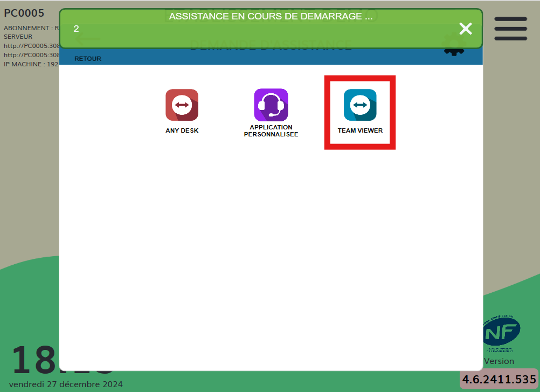Click the PC0005 machine name

24,13
